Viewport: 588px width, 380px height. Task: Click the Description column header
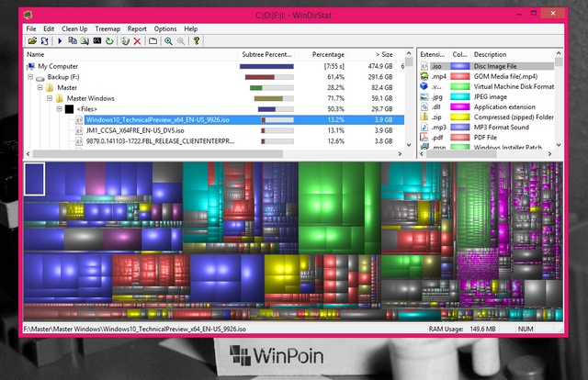coord(513,55)
